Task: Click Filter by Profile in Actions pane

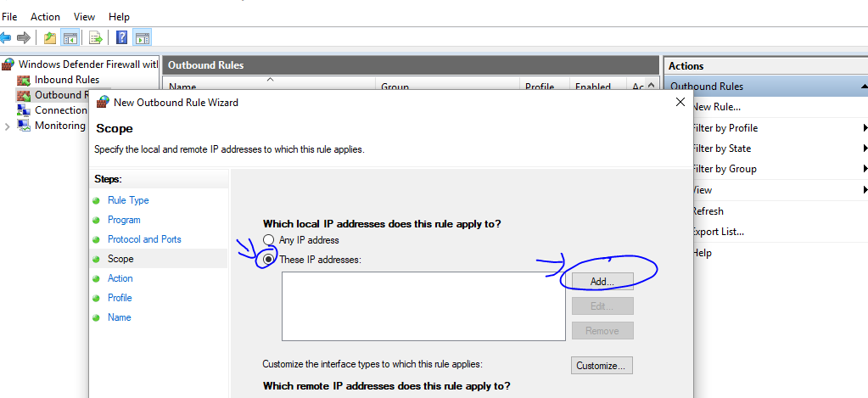Action: pos(725,128)
